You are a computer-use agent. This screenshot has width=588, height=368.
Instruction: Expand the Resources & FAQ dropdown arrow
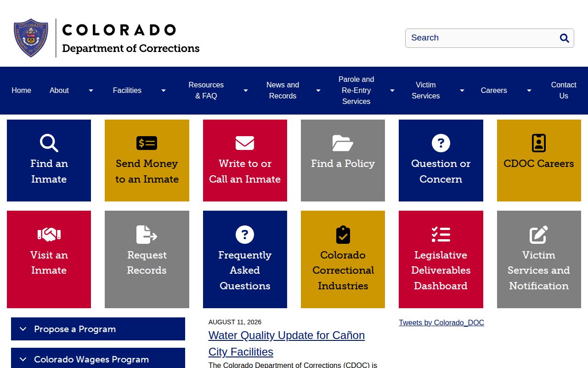246,91
